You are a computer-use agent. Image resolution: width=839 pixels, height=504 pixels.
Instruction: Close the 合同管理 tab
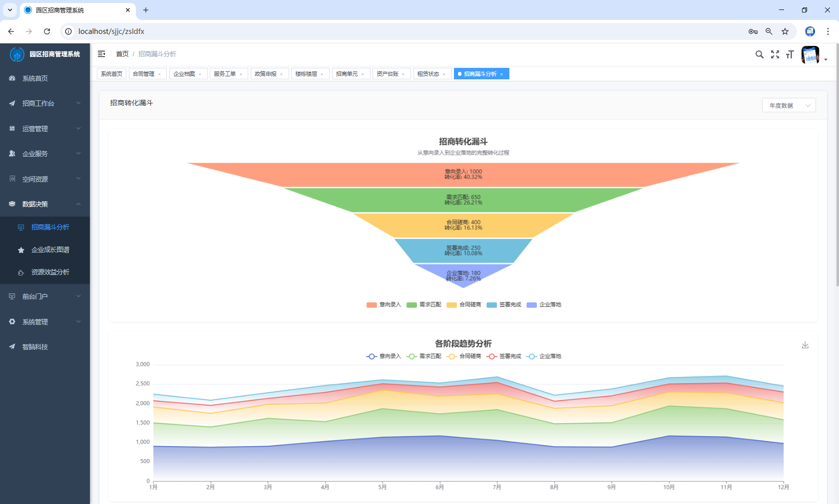[160, 74]
